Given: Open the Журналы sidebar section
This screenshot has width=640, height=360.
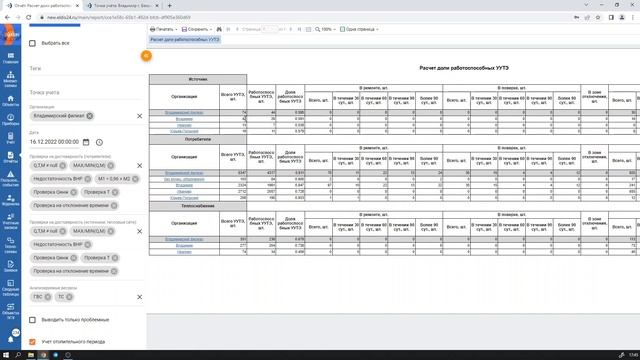Looking at the screenshot, I should pyautogui.click(x=10, y=200).
